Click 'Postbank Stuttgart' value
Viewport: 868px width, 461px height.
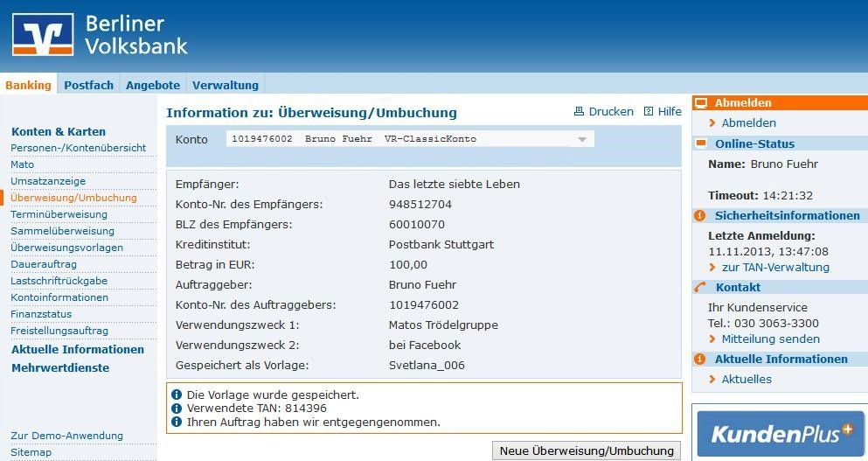(441, 244)
